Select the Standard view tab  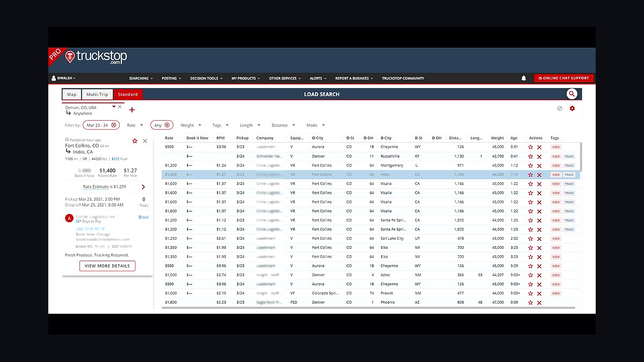pyautogui.click(x=128, y=94)
